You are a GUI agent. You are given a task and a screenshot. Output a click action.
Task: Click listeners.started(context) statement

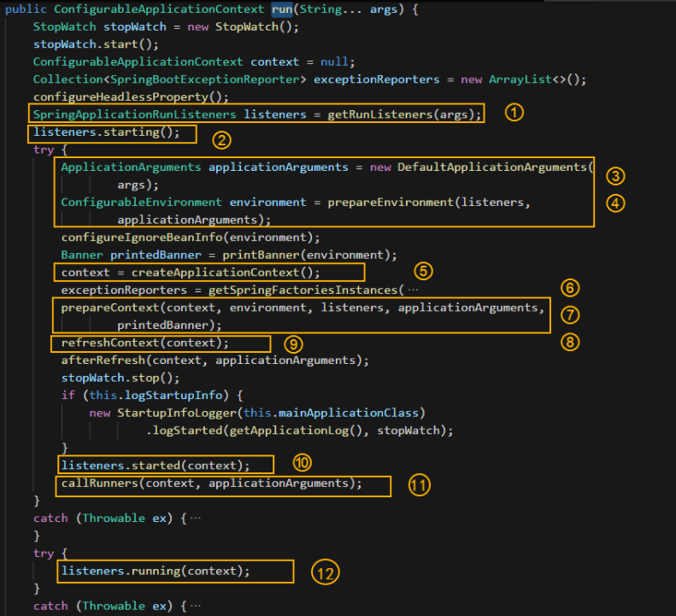(156, 466)
